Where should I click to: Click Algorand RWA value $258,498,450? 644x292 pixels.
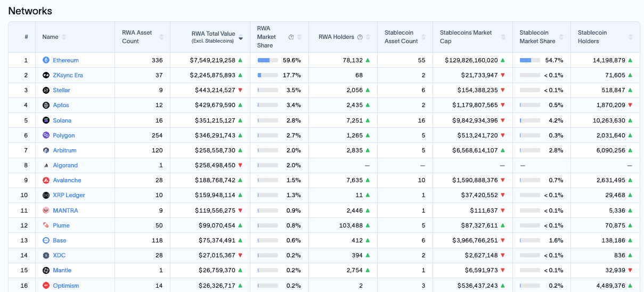[x=215, y=165]
